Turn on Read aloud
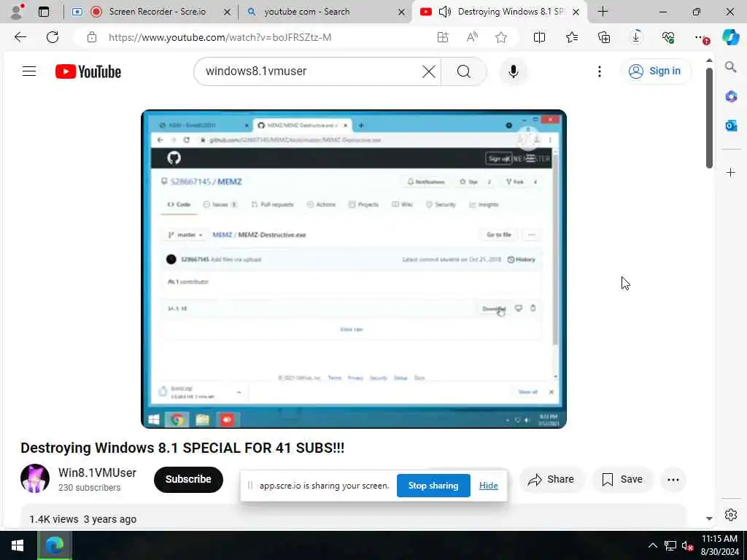Viewport: 747px width, 560px height. [472, 37]
